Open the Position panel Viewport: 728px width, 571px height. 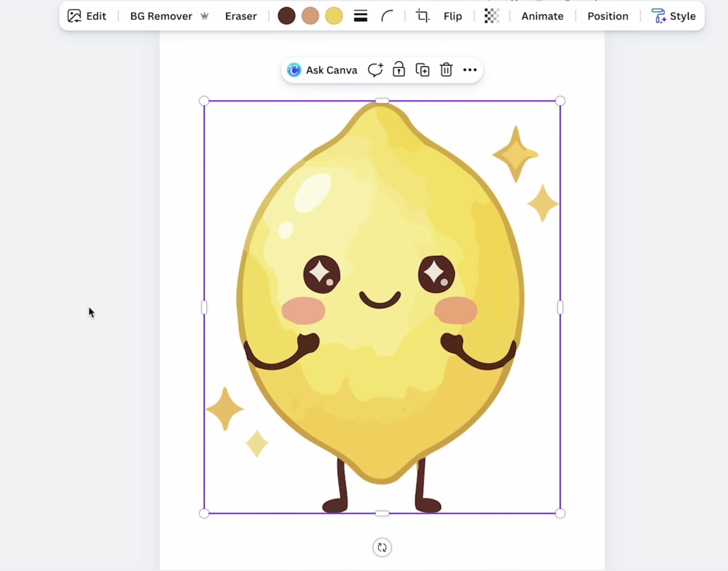tap(607, 16)
